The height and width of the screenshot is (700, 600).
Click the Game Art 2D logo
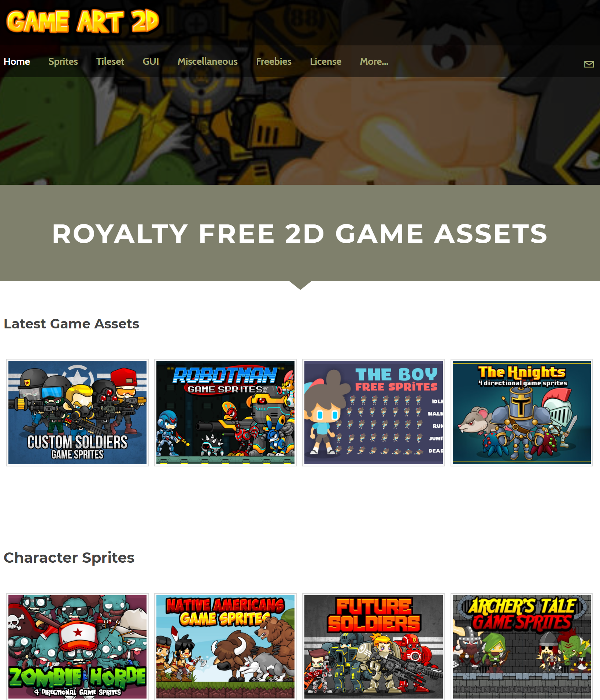coord(83,21)
